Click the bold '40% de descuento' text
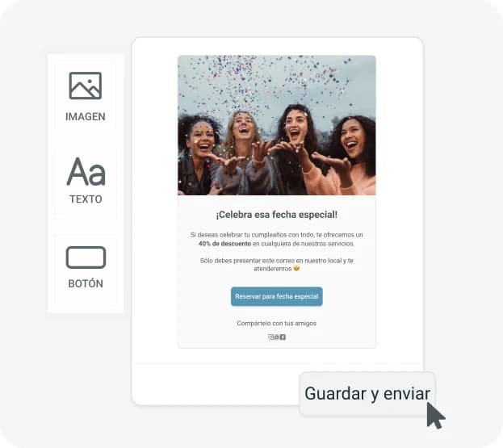Image resolution: width=503 pixels, height=448 pixels. (x=224, y=244)
